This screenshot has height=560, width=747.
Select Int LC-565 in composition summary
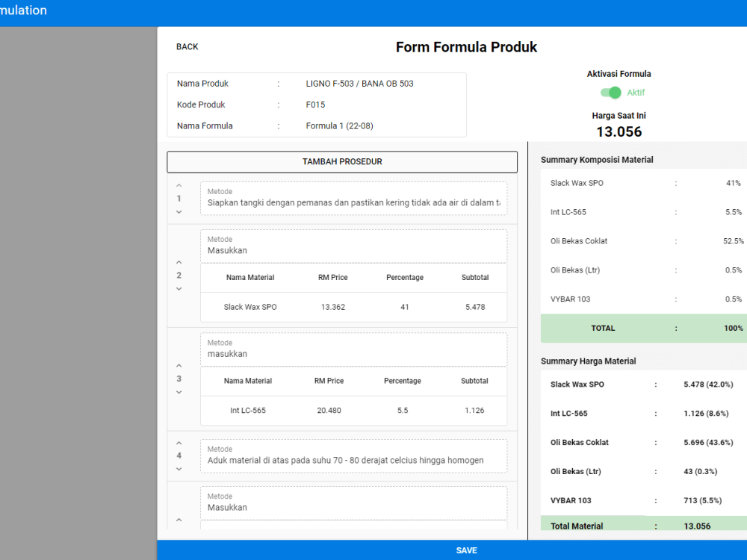tap(568, 212)
